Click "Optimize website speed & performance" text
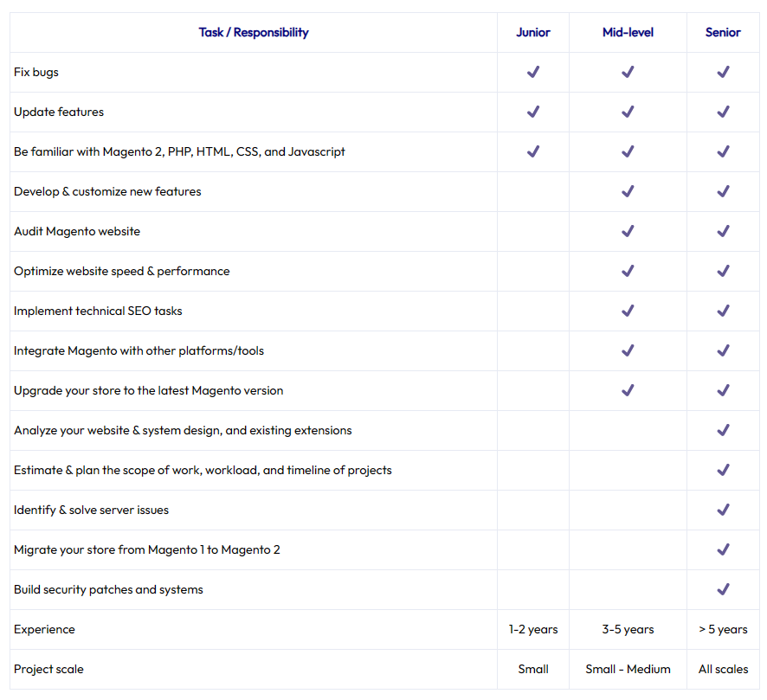The image size is (767, 700). coord(121,272)
